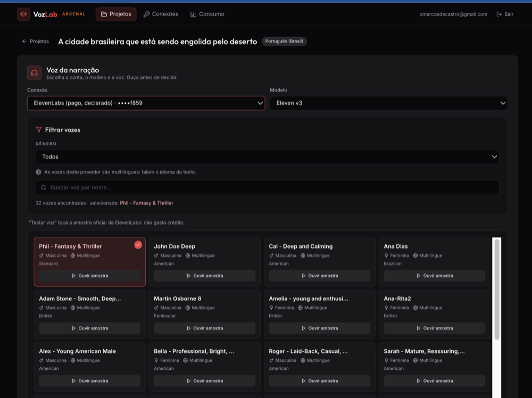The width and height of the screenshot is (532, 398).
Task: Play sample for Alex - Young American Male
Action: point(89,380)
